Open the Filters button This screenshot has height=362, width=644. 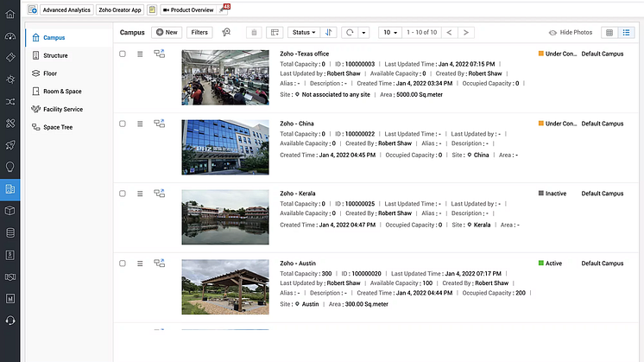tap(199, 33)
